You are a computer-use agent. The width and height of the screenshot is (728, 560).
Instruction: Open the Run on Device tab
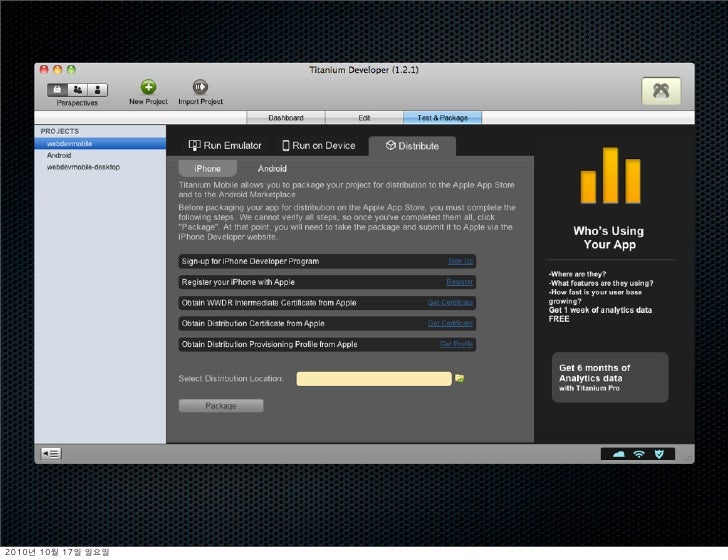tap(319, 146)
